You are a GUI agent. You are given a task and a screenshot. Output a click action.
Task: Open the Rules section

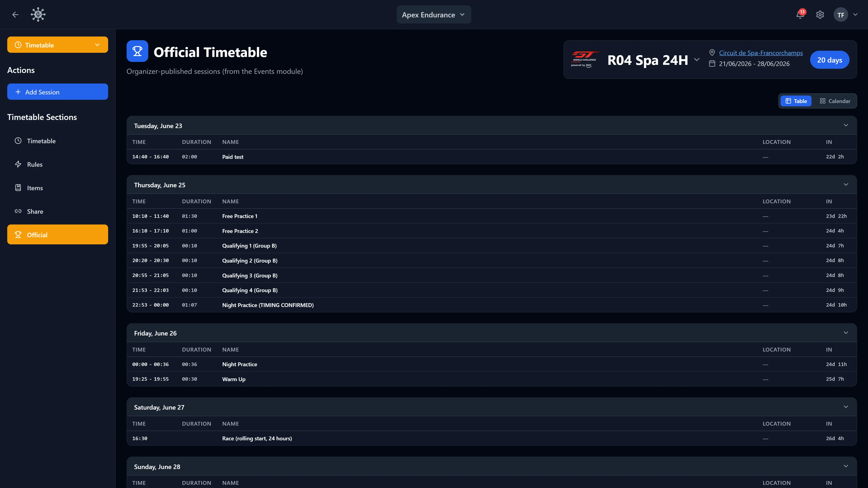point(58,164)
